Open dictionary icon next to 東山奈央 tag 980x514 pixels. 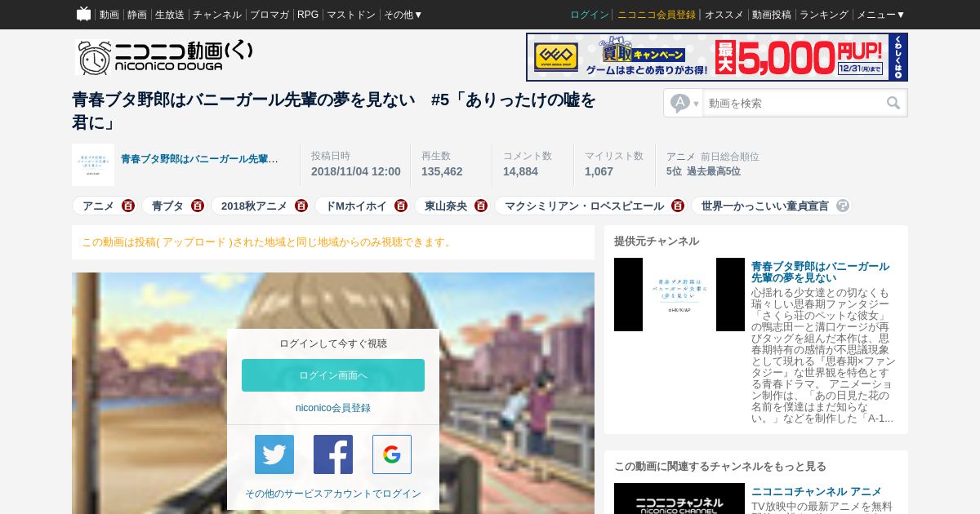coord(481,206)
